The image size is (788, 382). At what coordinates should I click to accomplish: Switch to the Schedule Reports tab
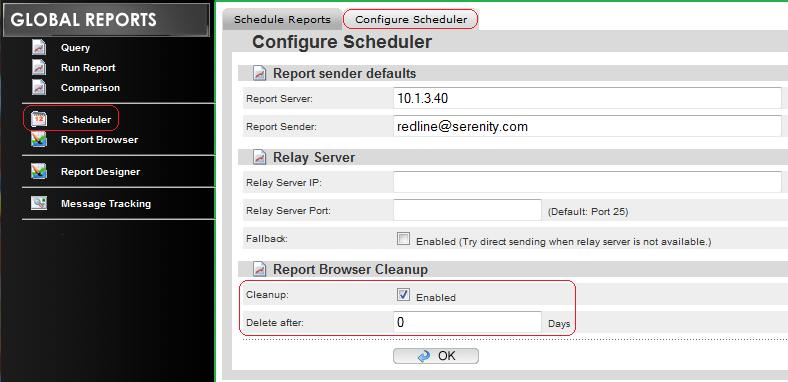pos(282,20)
